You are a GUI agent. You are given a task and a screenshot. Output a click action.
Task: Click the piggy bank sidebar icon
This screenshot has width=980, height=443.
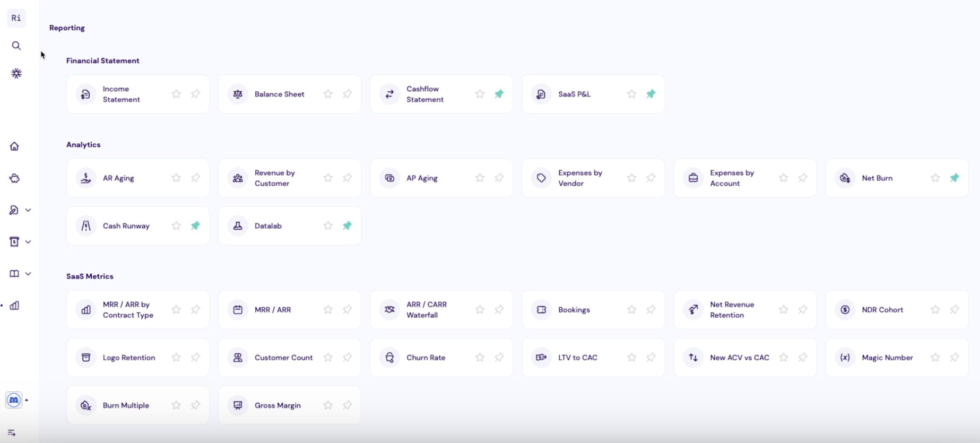14,178
